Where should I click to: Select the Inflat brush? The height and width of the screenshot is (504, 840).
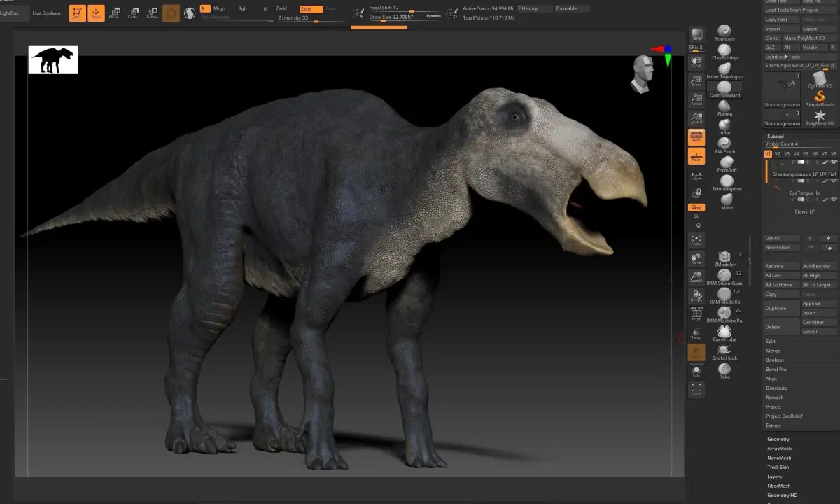click(724, 127)
